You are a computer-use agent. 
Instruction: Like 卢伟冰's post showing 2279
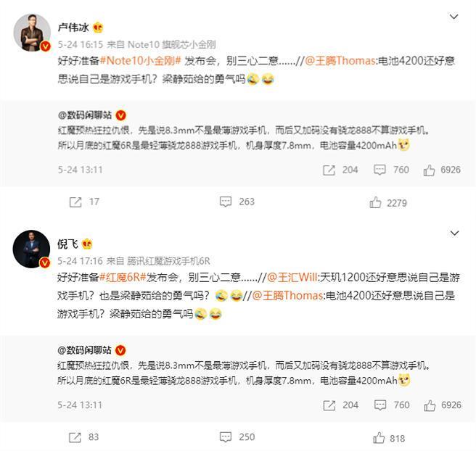[x=375, y=202]
